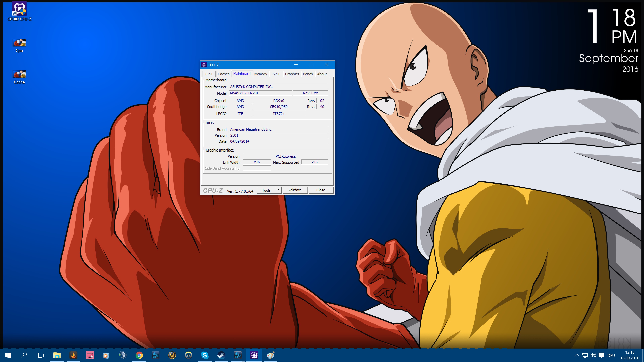Open the Graphics tab
Viewport: 644px width, 362px height.
[292, 74]
